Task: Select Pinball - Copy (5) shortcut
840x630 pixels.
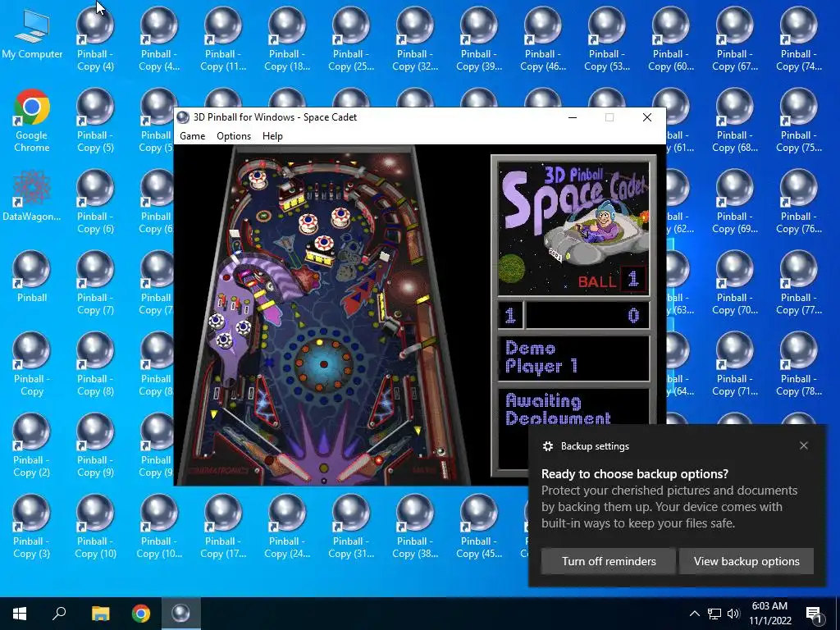Action: click(95, 121)
